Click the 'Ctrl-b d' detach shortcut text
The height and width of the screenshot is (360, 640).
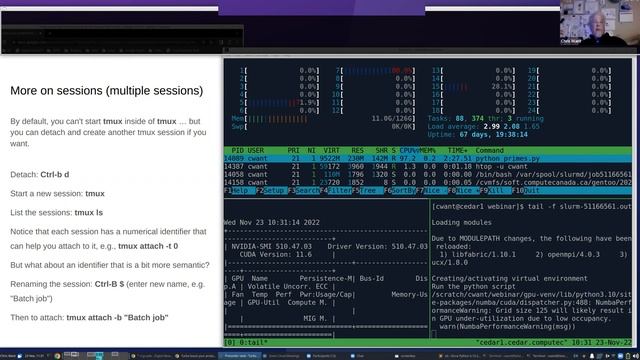coord(55,175)
